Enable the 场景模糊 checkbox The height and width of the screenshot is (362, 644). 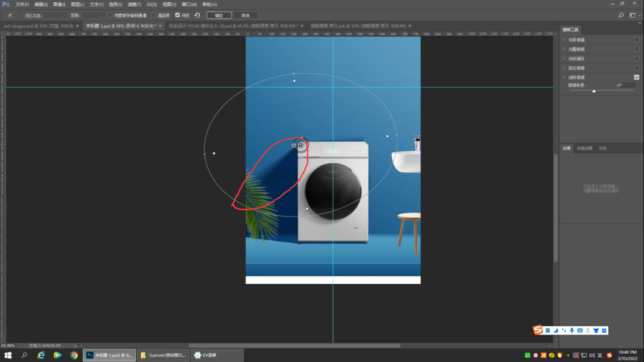pyautogui.click(x=636, y=39)
